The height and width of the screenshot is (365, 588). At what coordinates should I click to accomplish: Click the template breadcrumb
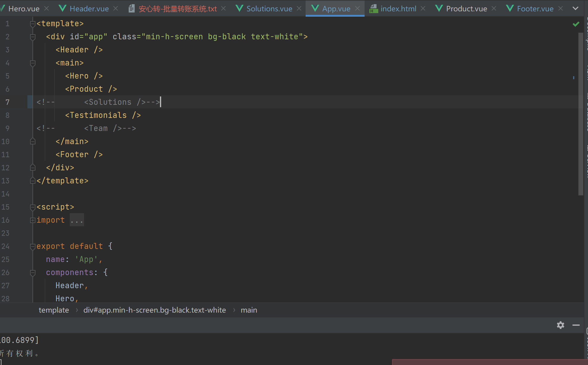pyautogui.click(x=54, y=310)
